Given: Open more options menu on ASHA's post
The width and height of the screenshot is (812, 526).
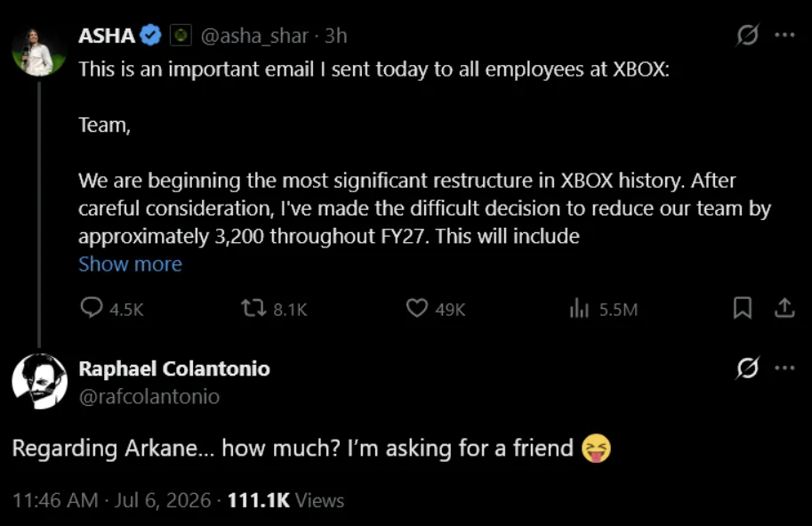Looking at the screenshot, I should [784, 36].
